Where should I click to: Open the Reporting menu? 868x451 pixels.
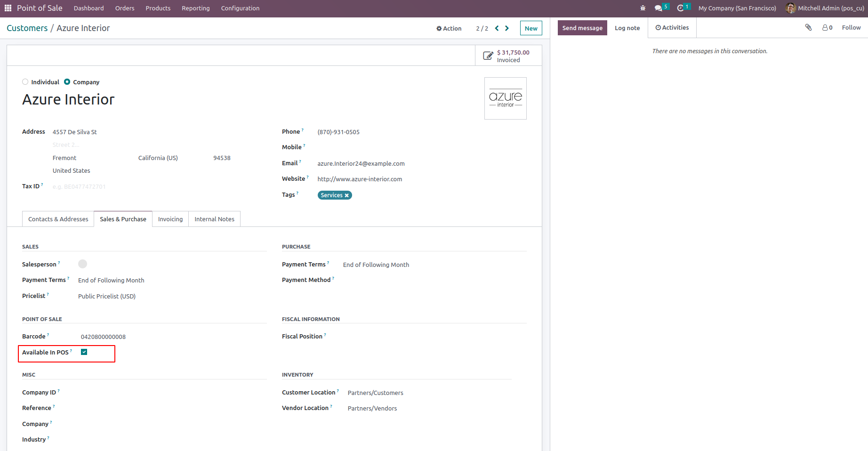pyautogui.click(x=196, y=8)
